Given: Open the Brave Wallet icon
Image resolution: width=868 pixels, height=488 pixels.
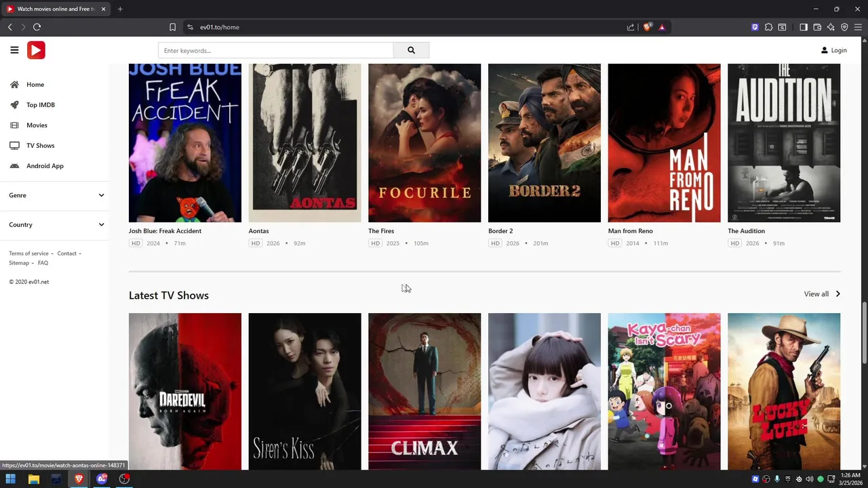Looking at the screenshot, I should click(x=817, y=27).
